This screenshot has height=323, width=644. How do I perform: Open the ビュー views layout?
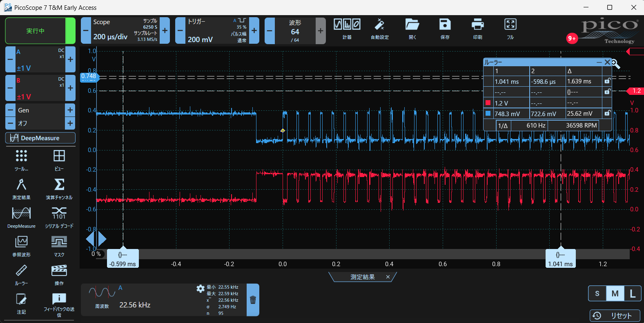pyautogui.click(x=59, y=160)
